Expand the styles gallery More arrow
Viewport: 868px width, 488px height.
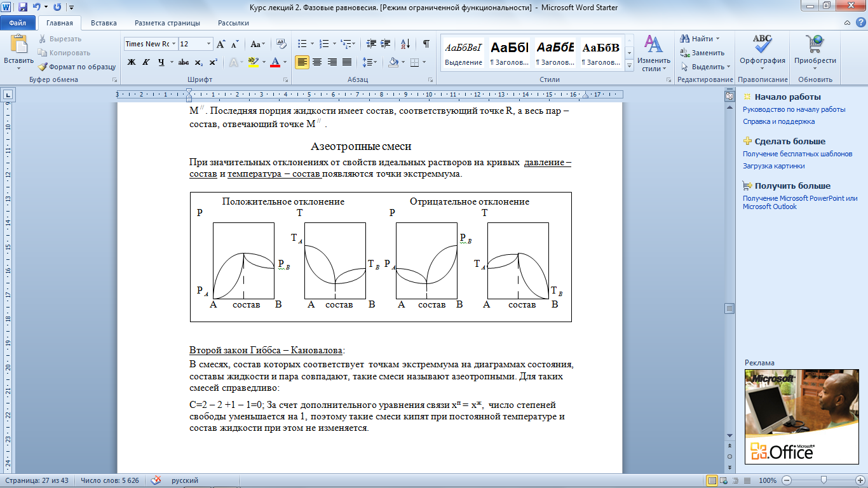click(x=629, y=65)
